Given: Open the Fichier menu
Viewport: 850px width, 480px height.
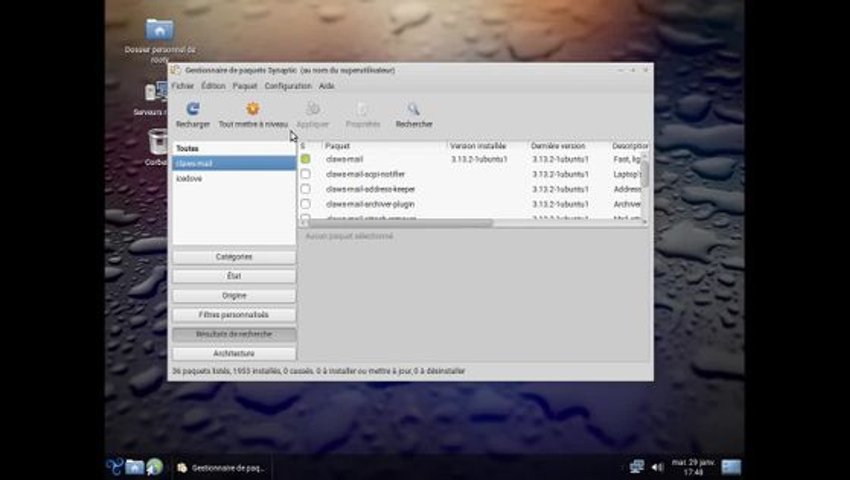Looking at the screenshot, I should [x=183, y=86].
